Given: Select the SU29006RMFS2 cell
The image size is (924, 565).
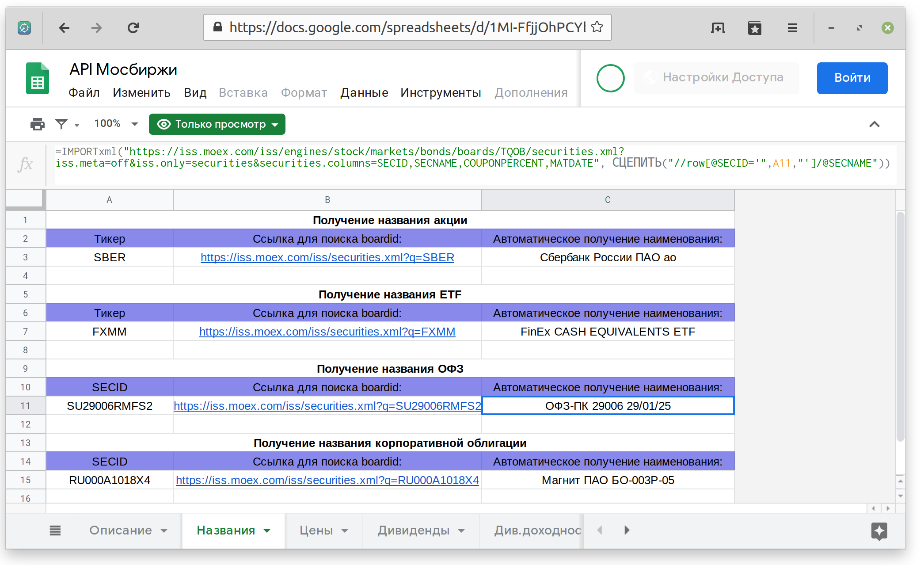Looking at the screenshot, I should (x=109, y=406).
